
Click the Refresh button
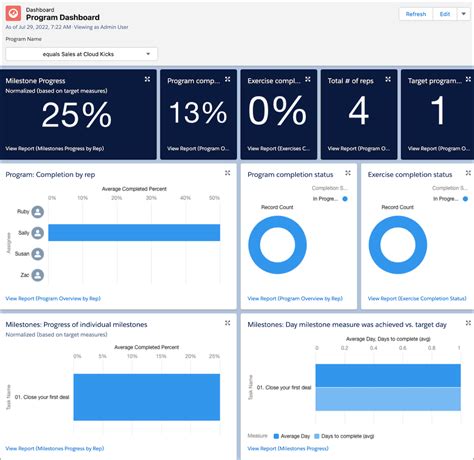pyautogui.click(x=416, y=14)
